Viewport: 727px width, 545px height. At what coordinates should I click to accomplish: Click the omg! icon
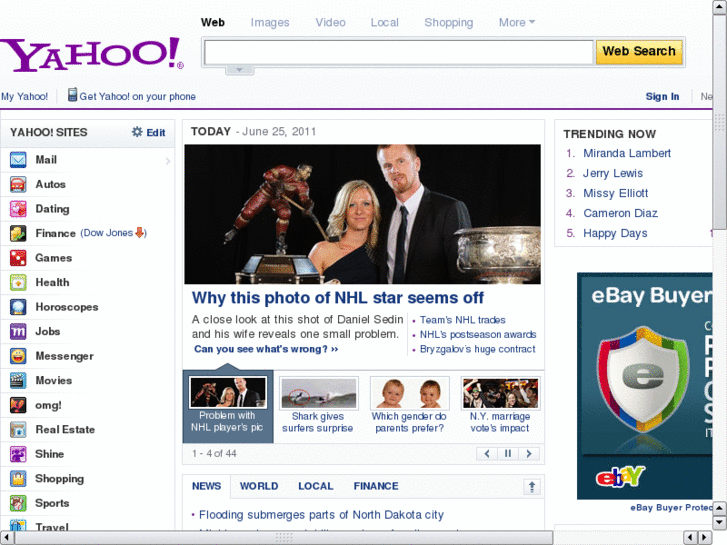[x=18, y=405]
